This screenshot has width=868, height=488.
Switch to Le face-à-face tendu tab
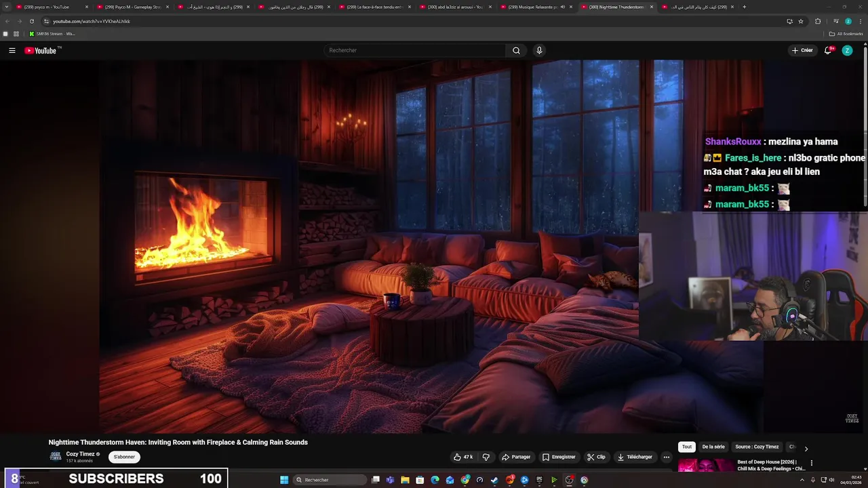pos(375,7)
